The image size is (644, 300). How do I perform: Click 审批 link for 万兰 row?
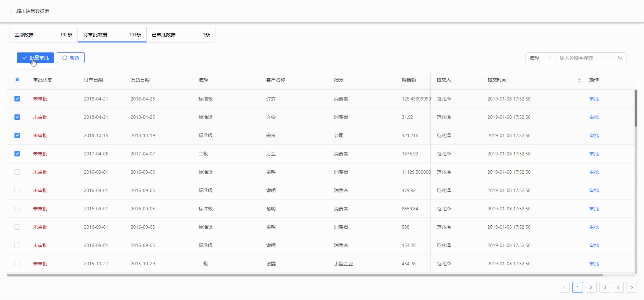tap(594, 154)
